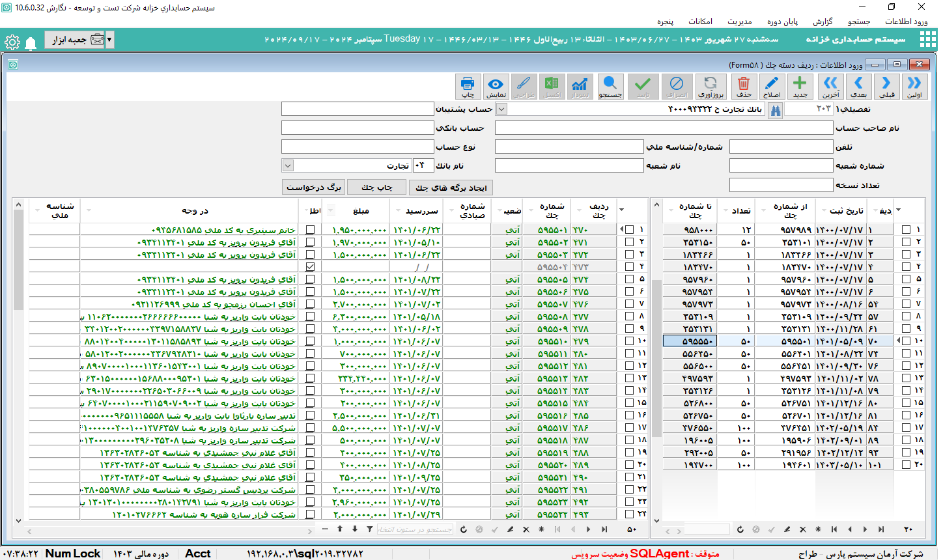The width and height of the screenshot is (943, 560).
Task: Click the جستجو (search) magnifier icon
Action: pyautogui.click(x=610, y=87)
